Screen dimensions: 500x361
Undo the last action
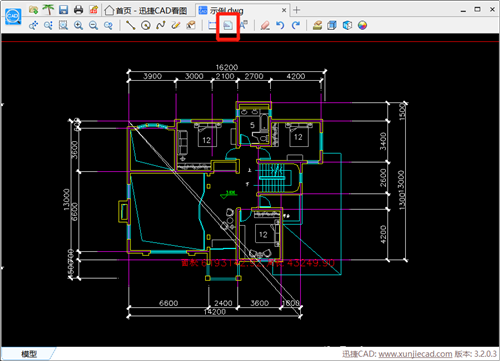tap(280, 25)
